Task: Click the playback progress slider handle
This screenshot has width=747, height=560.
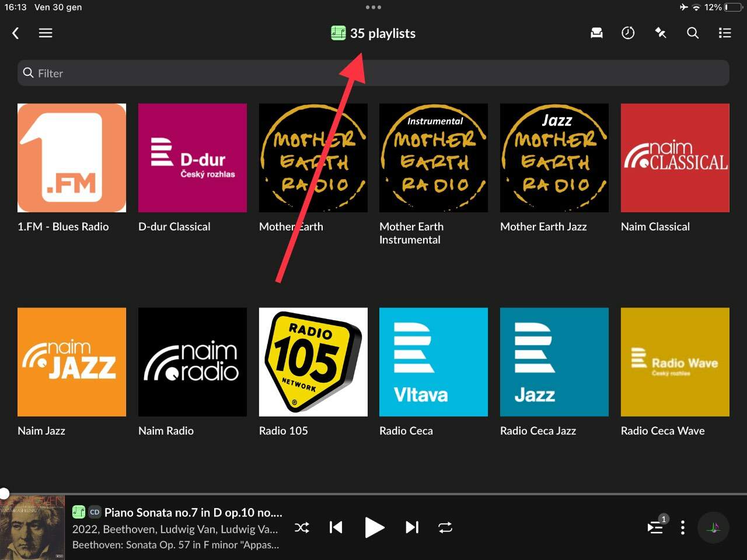Action: click(4, 494)
